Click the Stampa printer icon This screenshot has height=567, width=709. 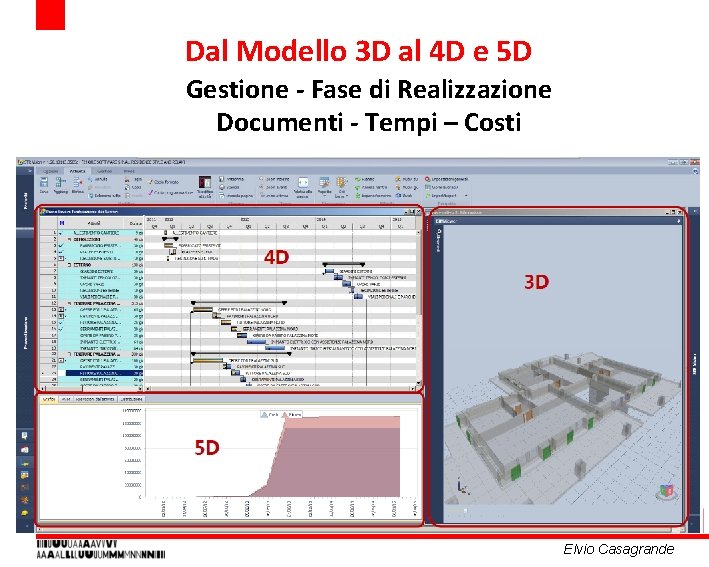[222, 187]
